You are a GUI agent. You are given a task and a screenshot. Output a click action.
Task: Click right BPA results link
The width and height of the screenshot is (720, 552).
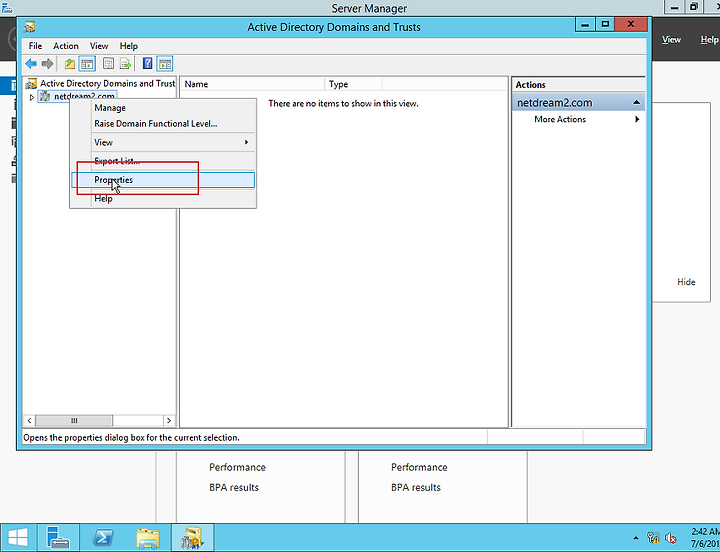pyautogui.click(x=416, y=488)
